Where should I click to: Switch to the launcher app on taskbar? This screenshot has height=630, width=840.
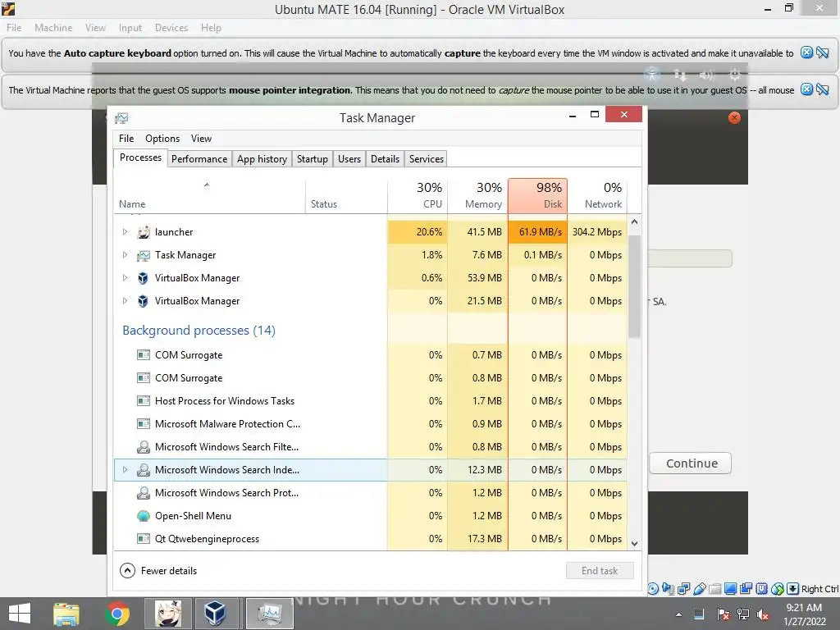[x=168, y=614]
